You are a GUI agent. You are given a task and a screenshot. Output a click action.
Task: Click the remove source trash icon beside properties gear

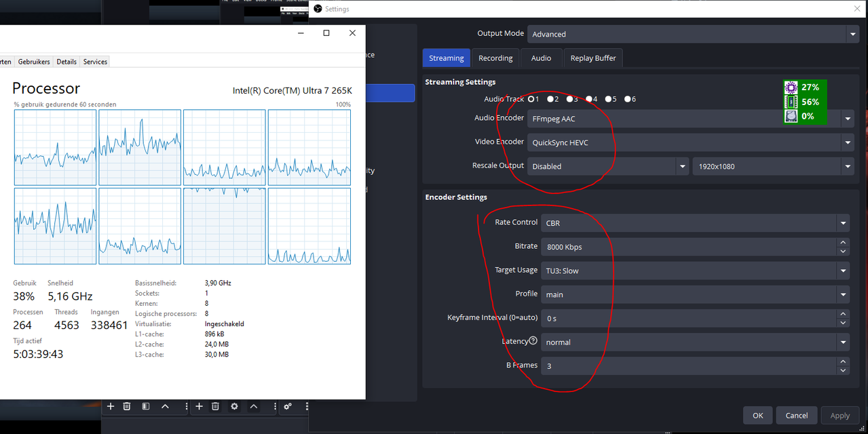point(216,406)
